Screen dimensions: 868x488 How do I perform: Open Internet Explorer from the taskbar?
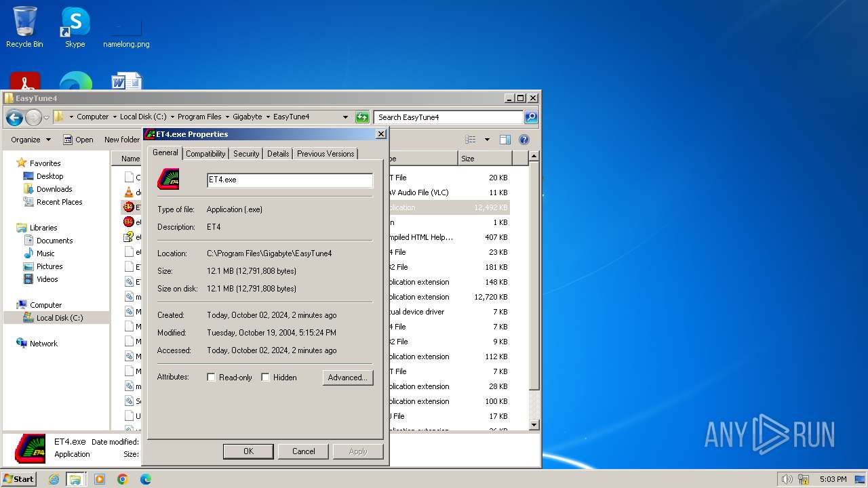coord(54,479)
